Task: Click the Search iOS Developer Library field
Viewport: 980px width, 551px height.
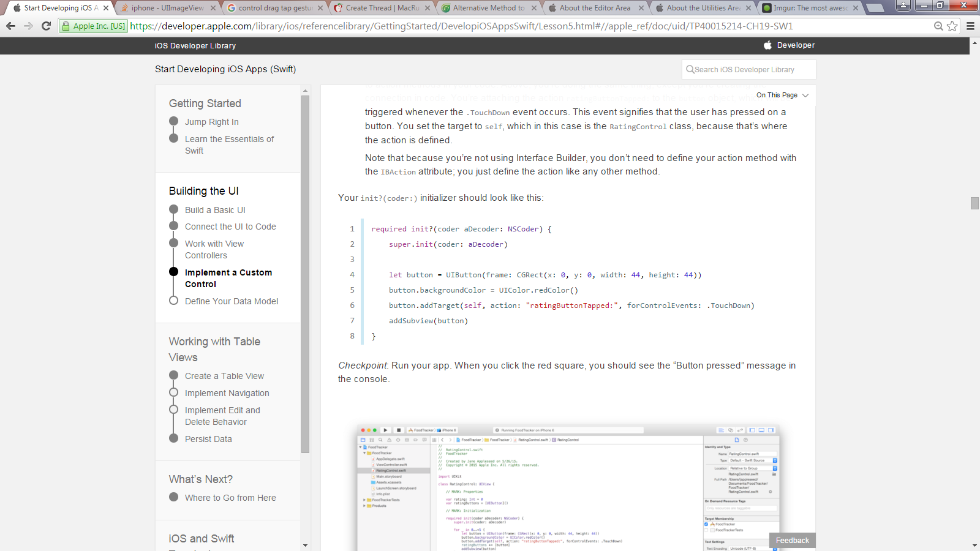Action: click(748, 70)
